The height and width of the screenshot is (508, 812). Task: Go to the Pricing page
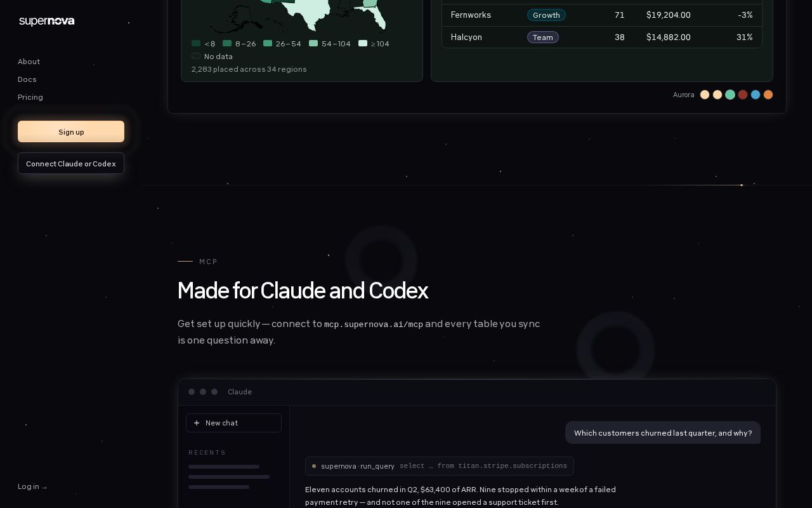[30, 97]
